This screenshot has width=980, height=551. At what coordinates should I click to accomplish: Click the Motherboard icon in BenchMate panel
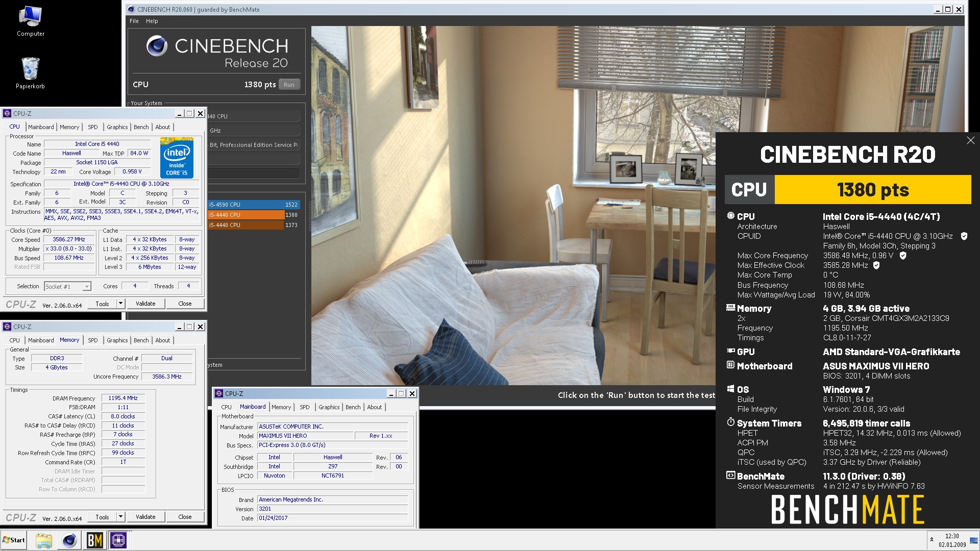click(x=731, y=365)
